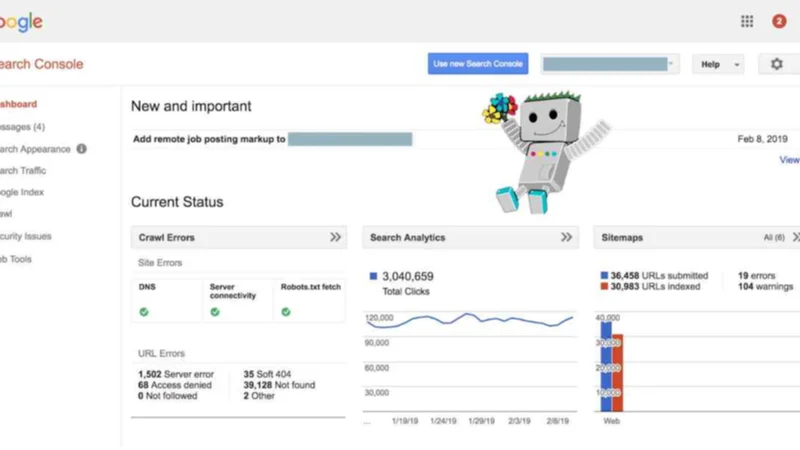This screenshot has height=450, width=800.
Task: Open the property selector dropdown
Action: click(x=610, y=64)
